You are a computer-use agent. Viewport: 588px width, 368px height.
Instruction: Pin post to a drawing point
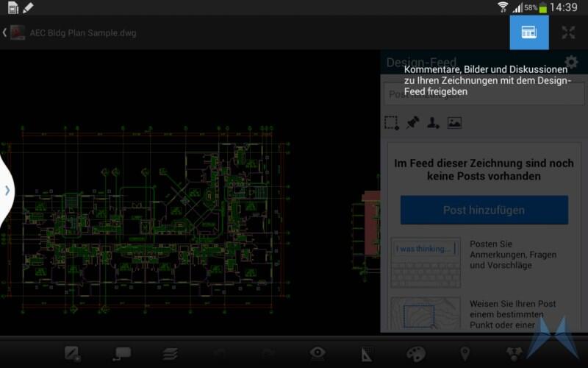tap(412, 123)
